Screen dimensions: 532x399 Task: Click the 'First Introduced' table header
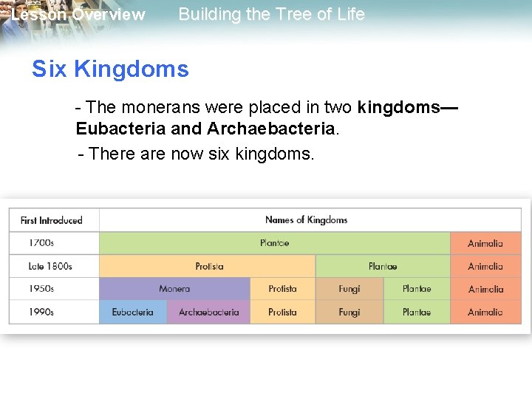tap(52, 220)
